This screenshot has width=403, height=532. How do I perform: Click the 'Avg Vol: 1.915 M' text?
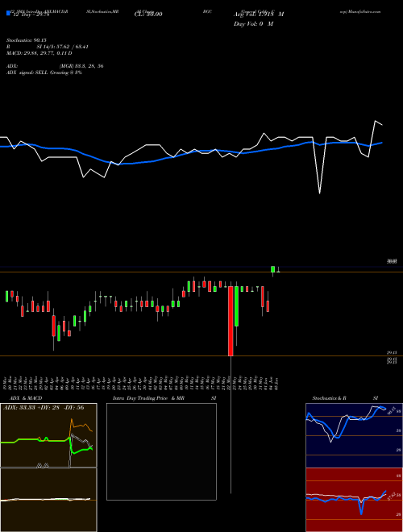259,15
